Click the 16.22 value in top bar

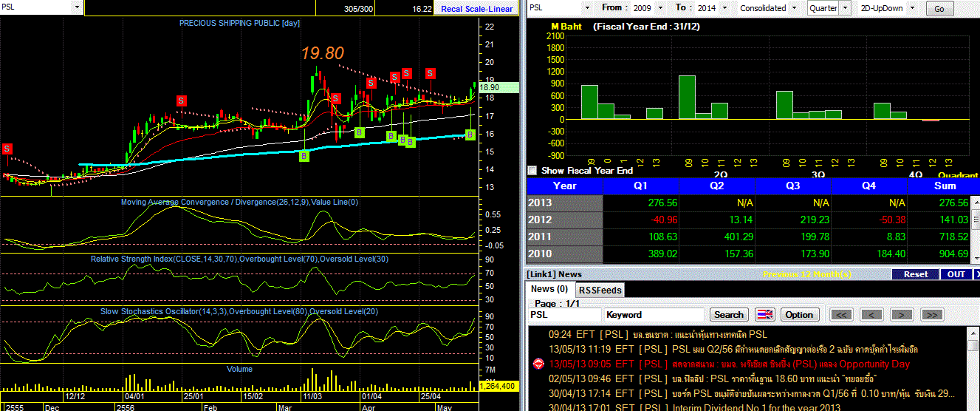pos(422,9)
